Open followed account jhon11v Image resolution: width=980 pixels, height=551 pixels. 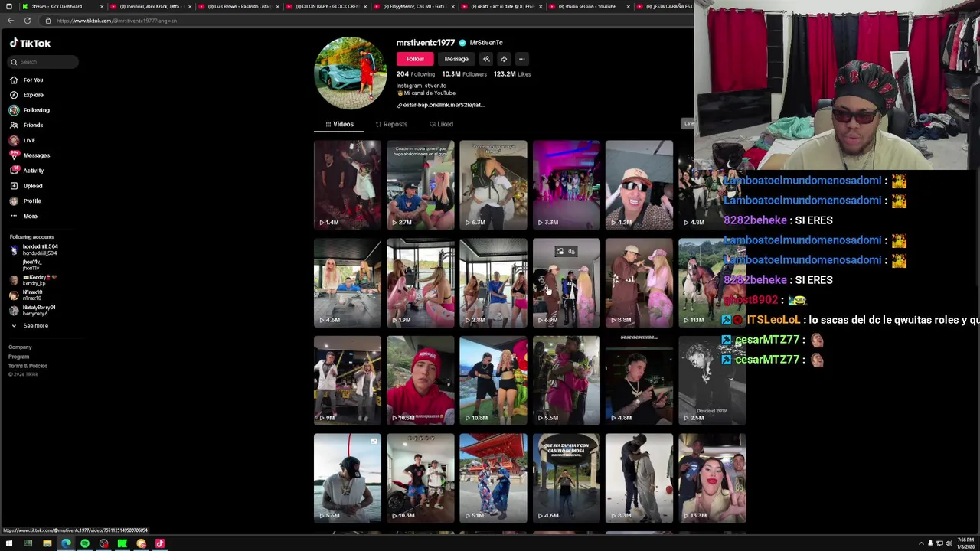click(x=31, y=265)
